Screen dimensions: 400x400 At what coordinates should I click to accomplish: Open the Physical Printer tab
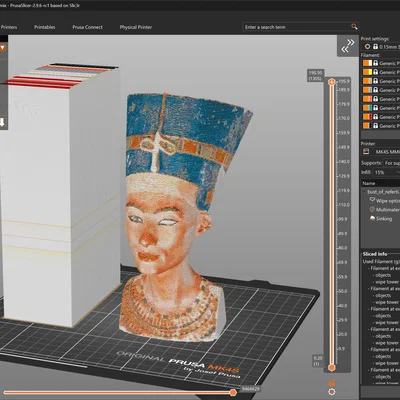pyautogui.click(x=136, y=27)
